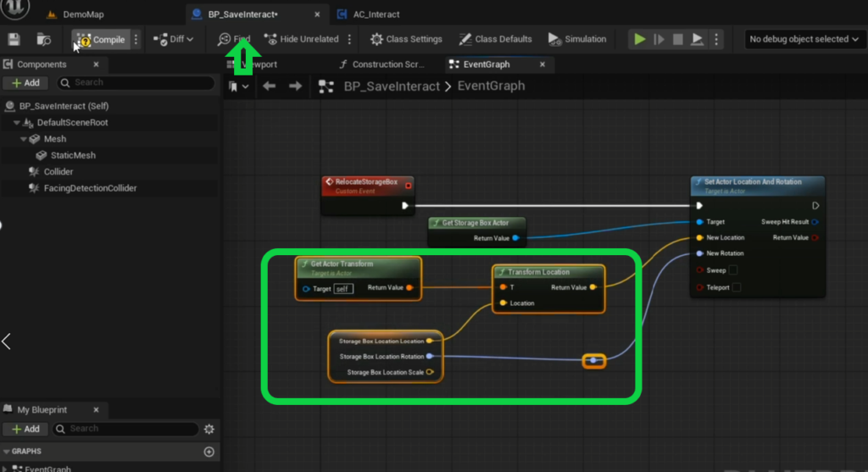Open play options three-dot menu

716,39
